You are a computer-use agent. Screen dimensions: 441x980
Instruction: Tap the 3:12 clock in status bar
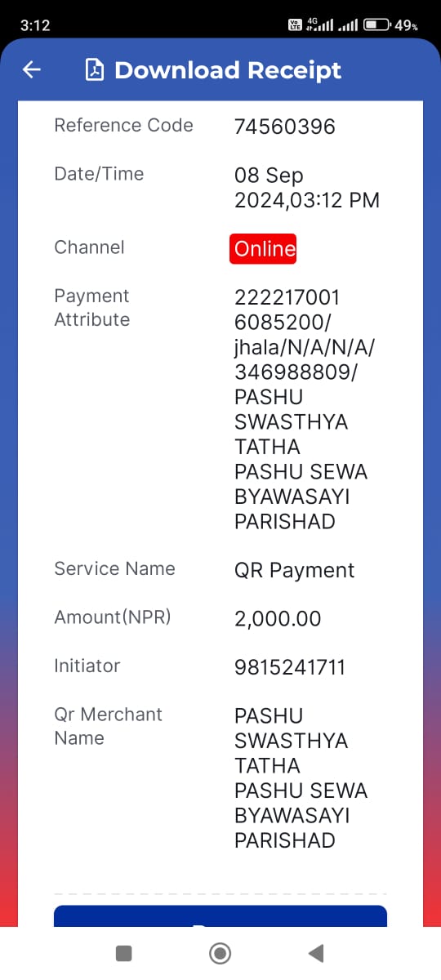[35, 25]
